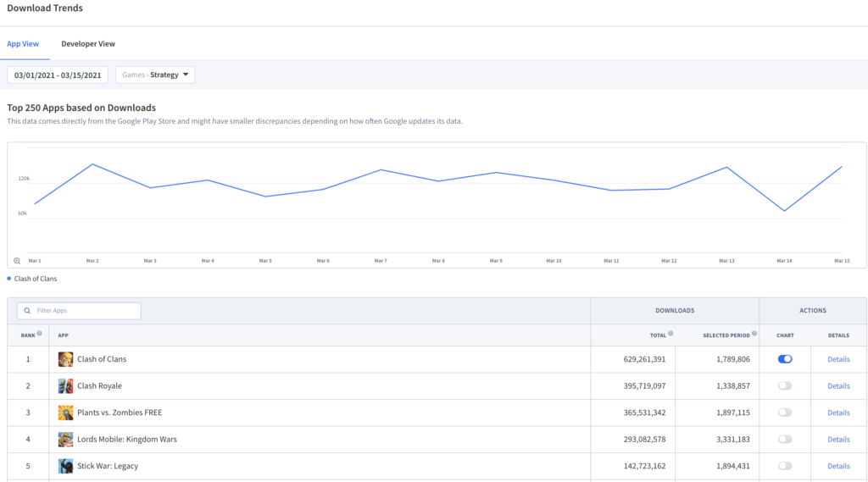Click the help icon next to RANK

tap(39, 333)
